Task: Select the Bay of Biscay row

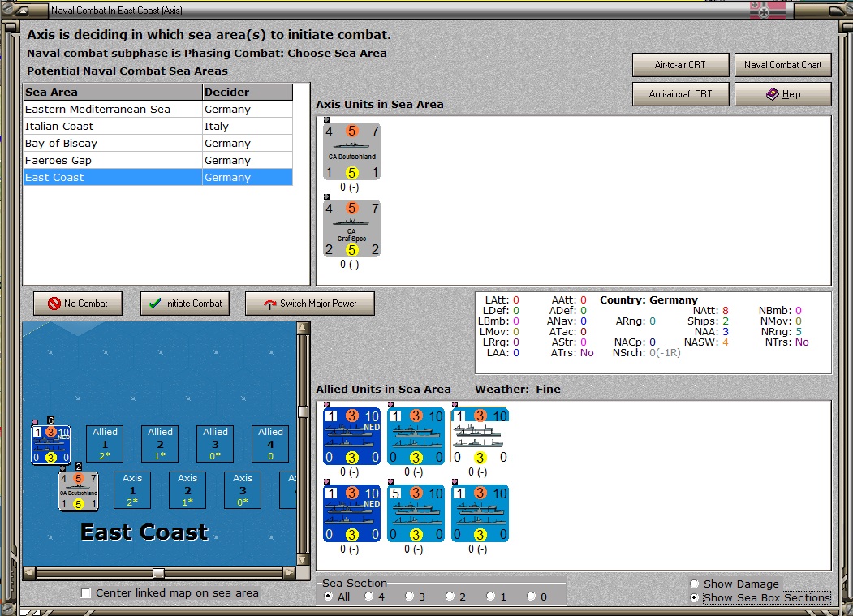Action: tap(158, 143)
